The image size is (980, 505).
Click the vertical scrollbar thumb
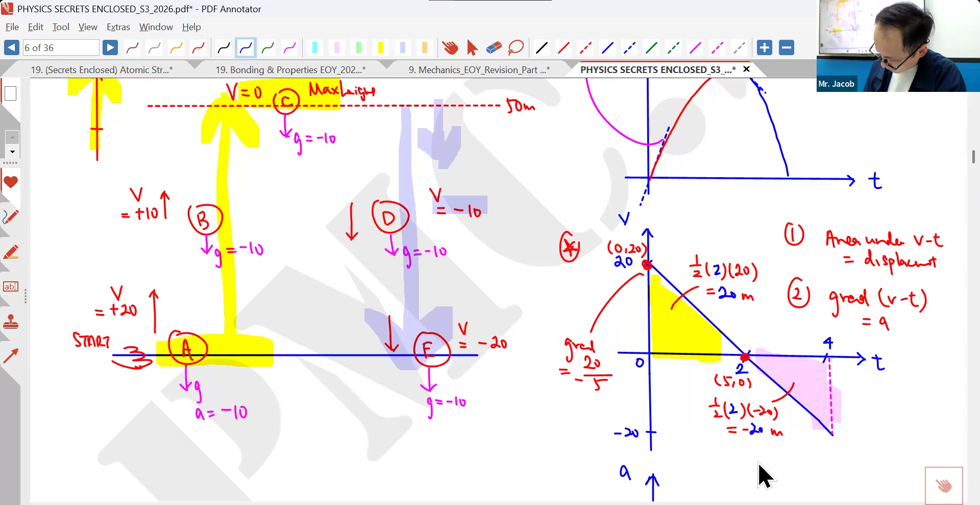[x=974, y=157]
